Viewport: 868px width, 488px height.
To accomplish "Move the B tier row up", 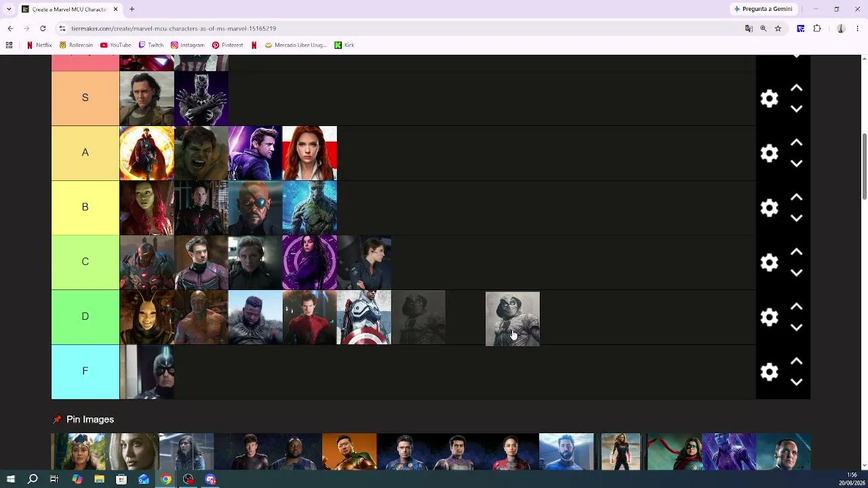I will [x=797, y=197].
